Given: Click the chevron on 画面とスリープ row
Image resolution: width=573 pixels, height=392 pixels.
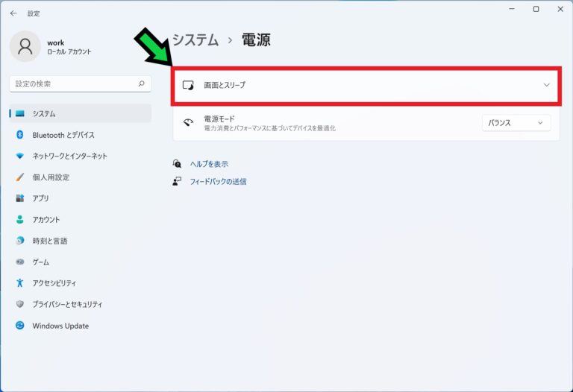Looking at the screenshot, I should [546, 85].
